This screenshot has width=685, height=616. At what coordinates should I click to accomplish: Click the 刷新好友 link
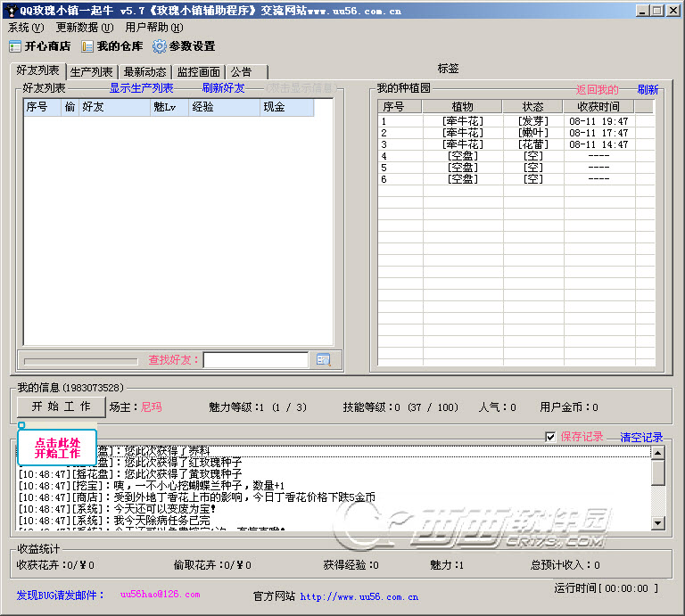223,88
